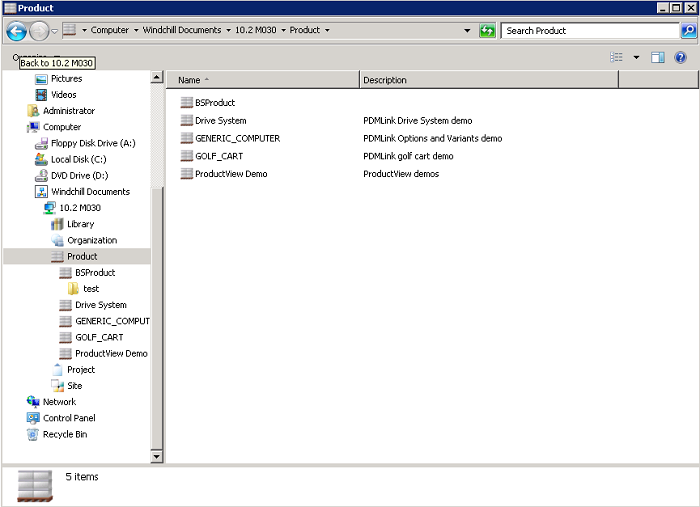Select the 10.2 M030 server node
The height and width of the screenshot is (507, 700).
click(x=80, y=208)
